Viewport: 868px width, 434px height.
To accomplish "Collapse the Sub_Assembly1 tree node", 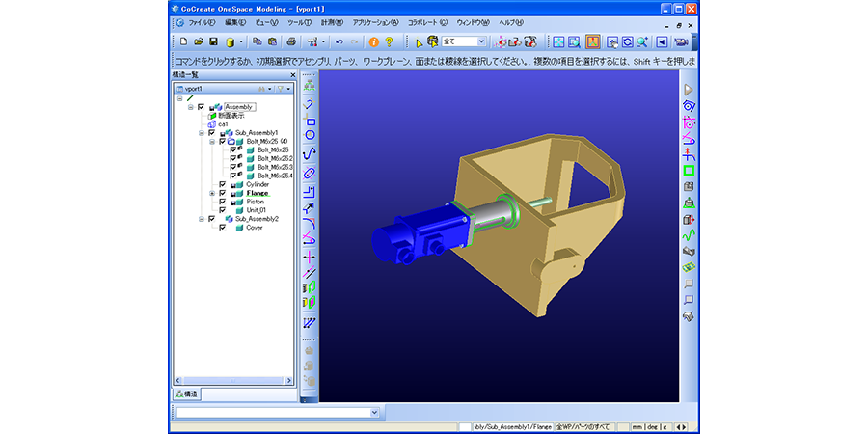I will (x=201, y=132).
